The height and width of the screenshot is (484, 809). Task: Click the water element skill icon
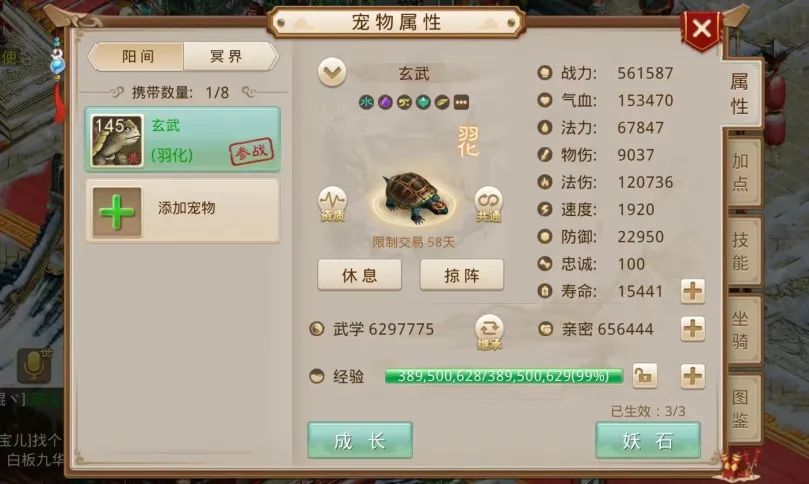coord(366,102)
